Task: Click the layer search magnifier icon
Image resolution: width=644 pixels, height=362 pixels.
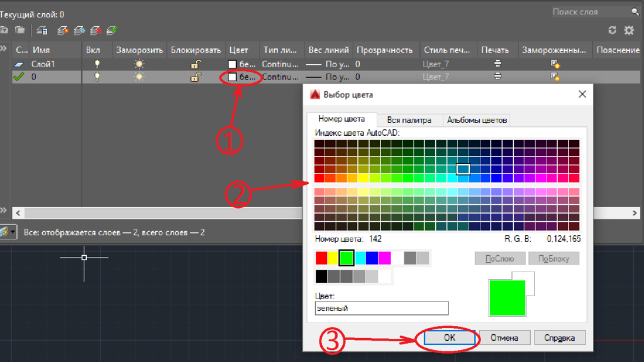Action: point(635,12)
